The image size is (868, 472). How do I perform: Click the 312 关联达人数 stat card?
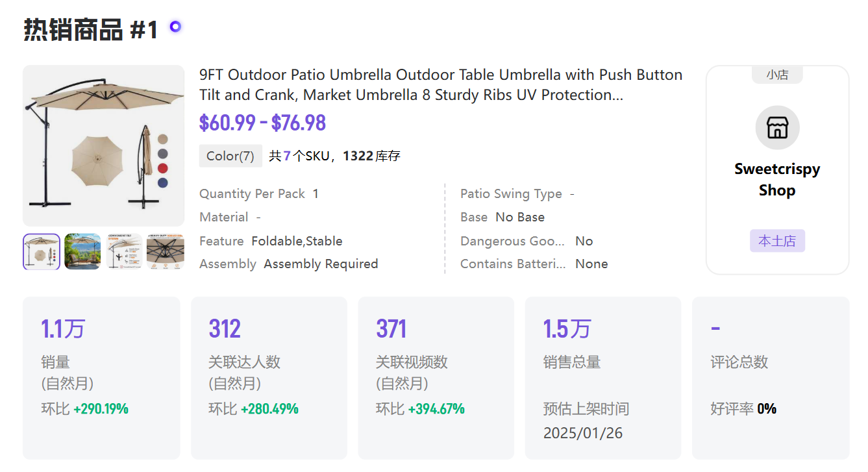click(268, 378)
